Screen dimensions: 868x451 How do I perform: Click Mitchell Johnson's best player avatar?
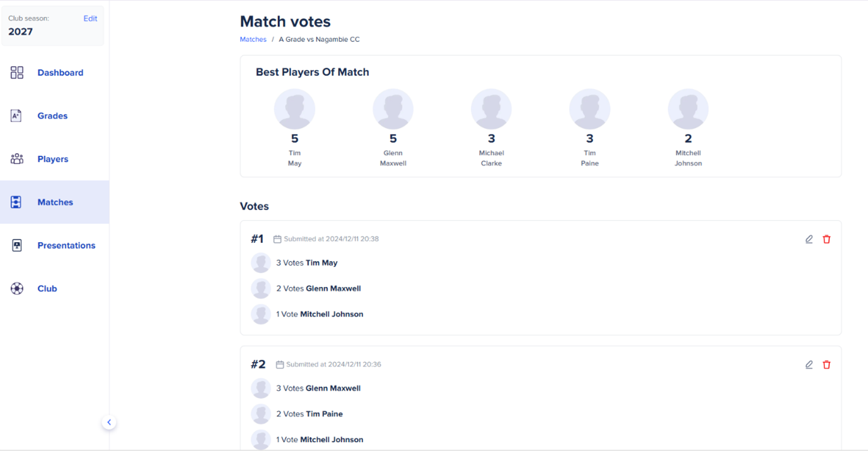(688, 109)
